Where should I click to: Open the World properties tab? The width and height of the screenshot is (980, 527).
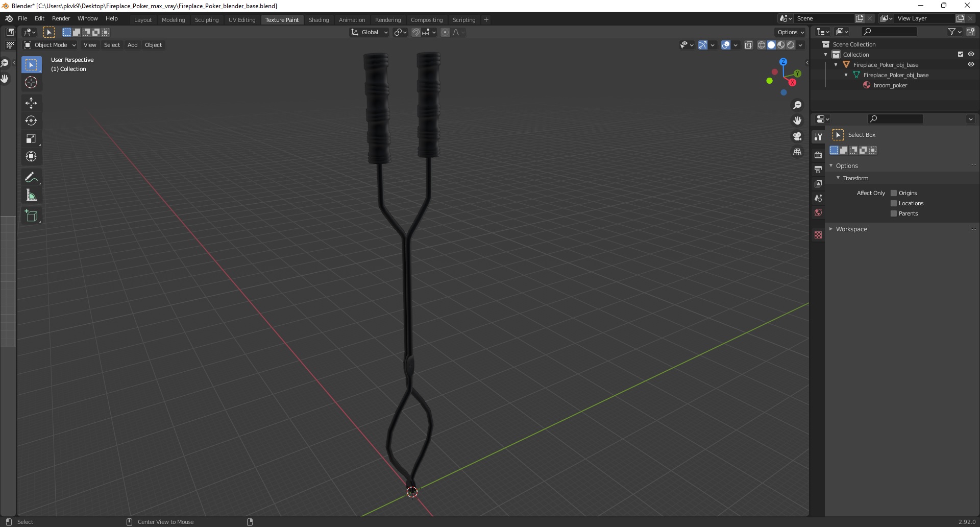click(x=818, y=212)
